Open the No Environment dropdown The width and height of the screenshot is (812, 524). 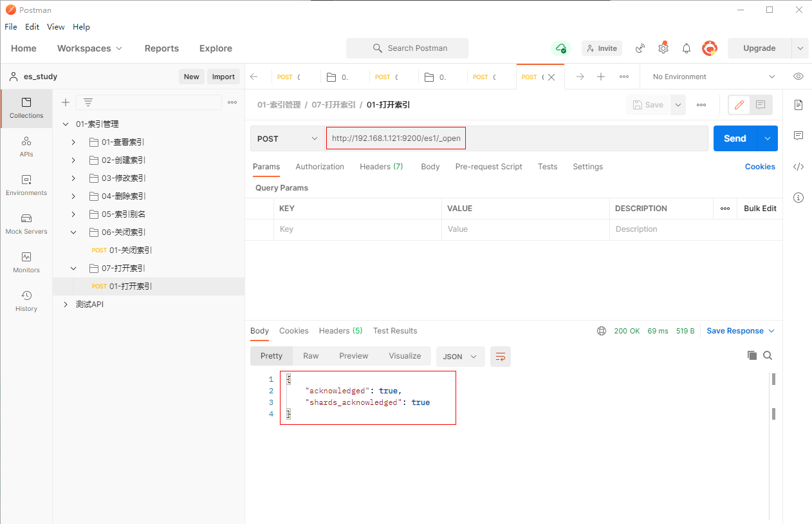[713, 77]
